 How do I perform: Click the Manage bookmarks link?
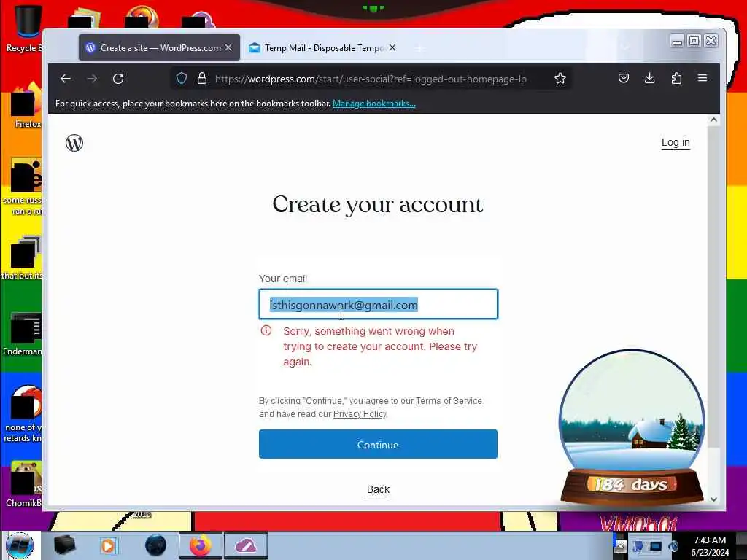[374, 104]
